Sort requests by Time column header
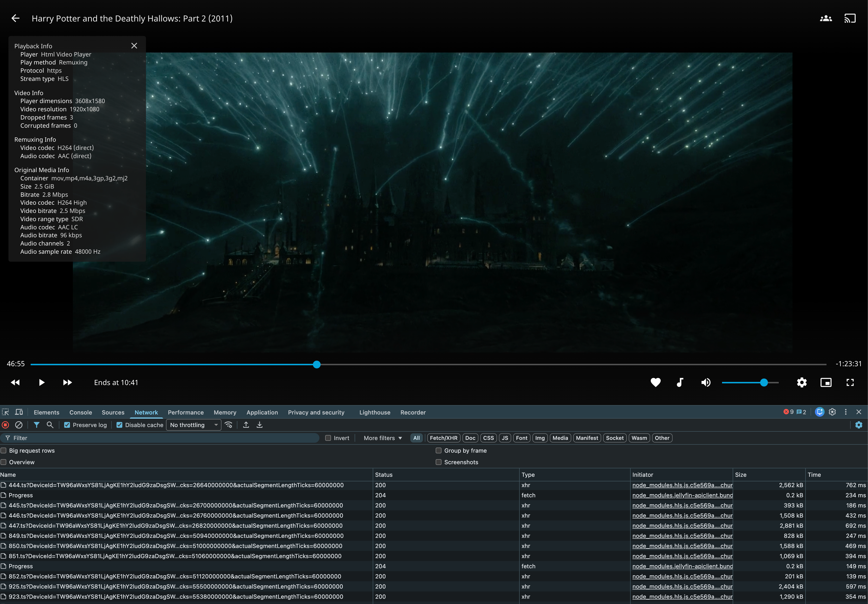This screenshot has width=868, height=604. [836, 475]
